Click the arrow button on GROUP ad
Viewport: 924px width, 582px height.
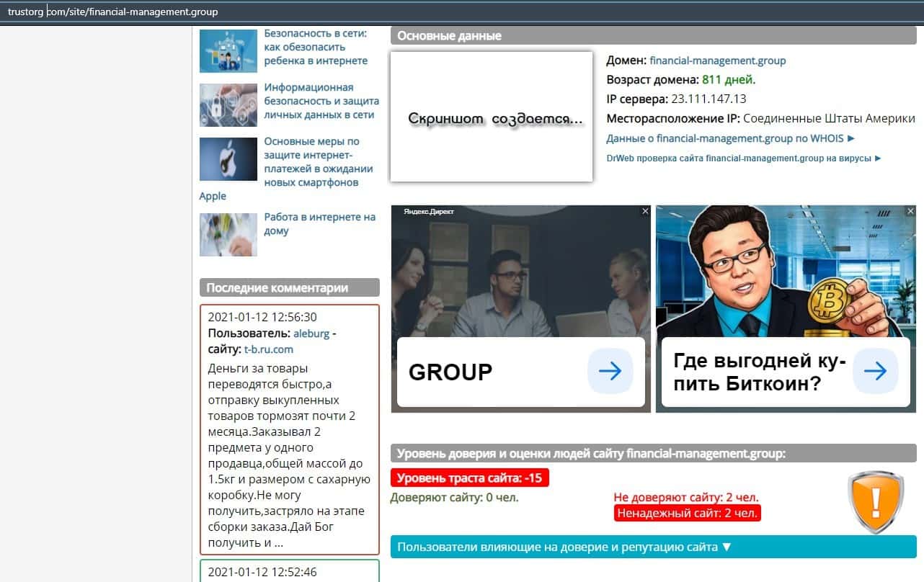[x=610, y=371]
